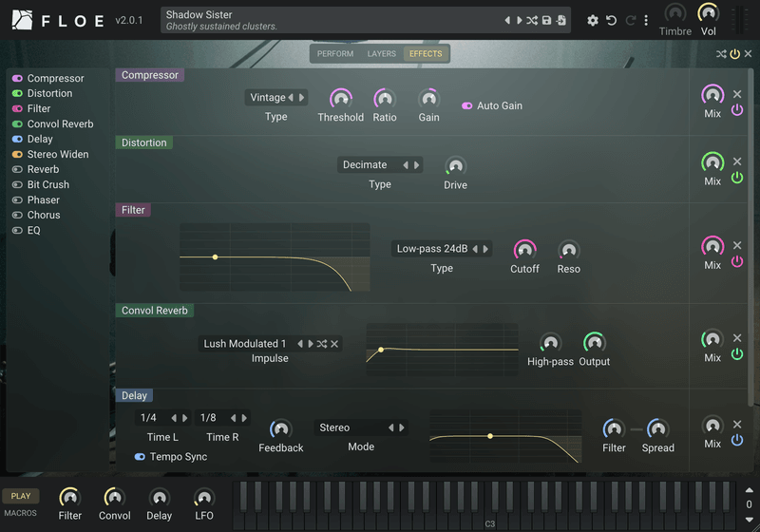Randomize the Convol Reverb impulse shuffle icon
The height and width of the screenshot is (532, 760).
(x=322, y=344)
